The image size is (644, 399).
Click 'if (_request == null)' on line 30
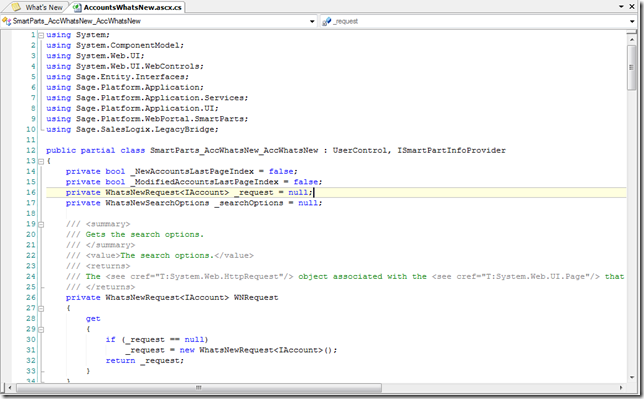[x=157, y=339]
